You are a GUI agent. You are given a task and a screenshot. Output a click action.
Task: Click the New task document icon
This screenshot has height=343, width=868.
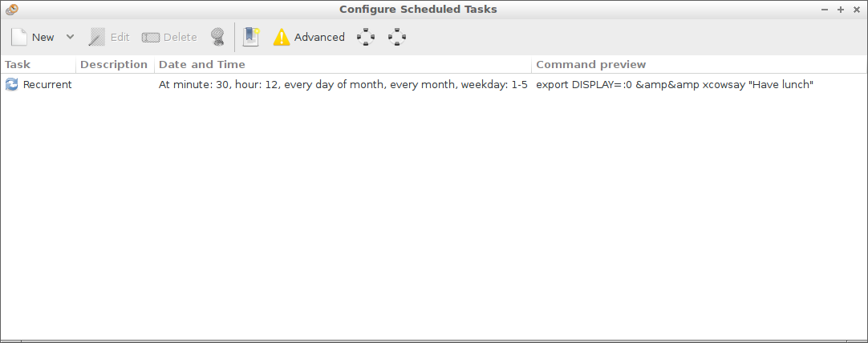20,37
